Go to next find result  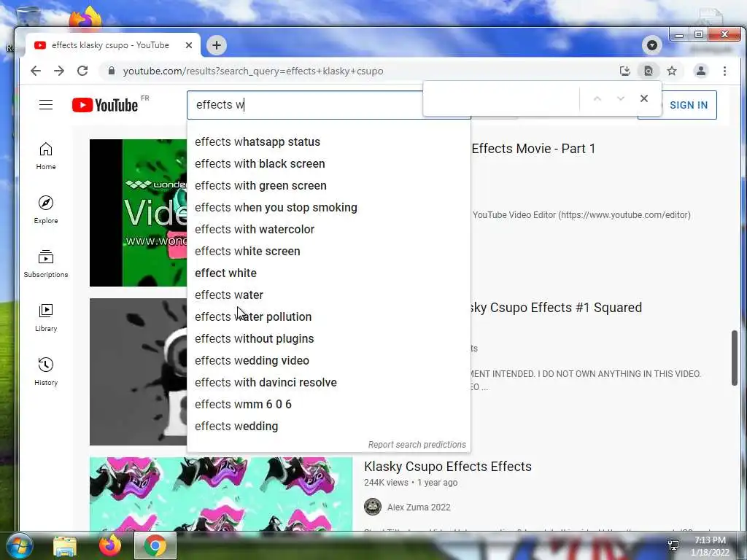(x=620, y=98)
